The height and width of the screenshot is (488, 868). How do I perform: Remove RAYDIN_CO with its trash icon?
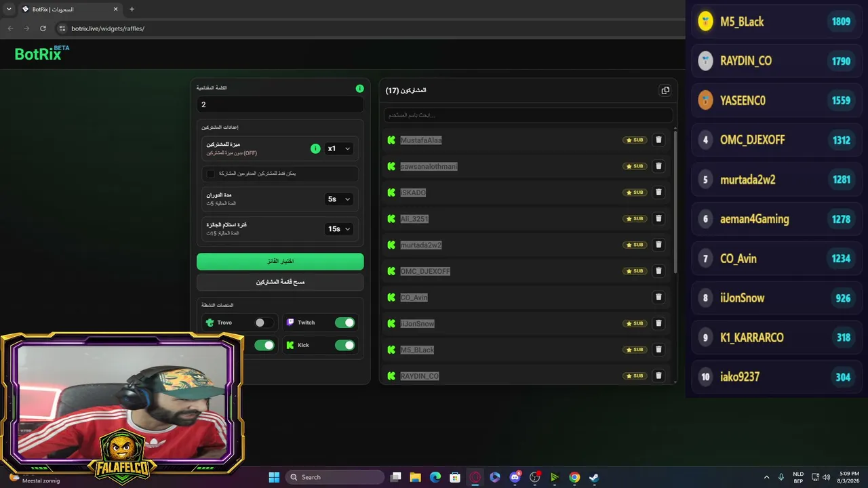(658, 375)
